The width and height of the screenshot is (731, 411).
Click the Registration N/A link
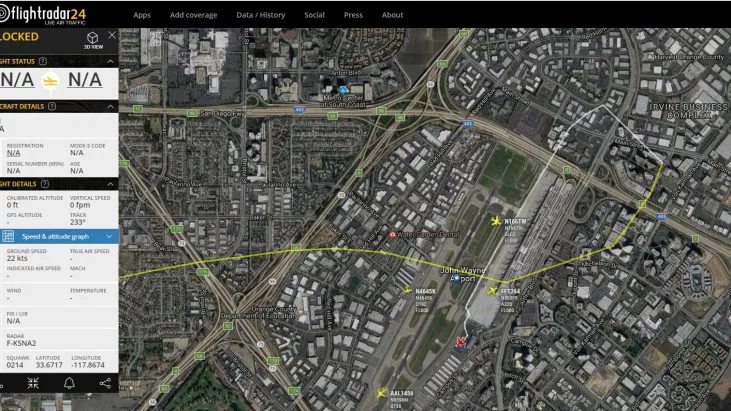pos(14,153)
